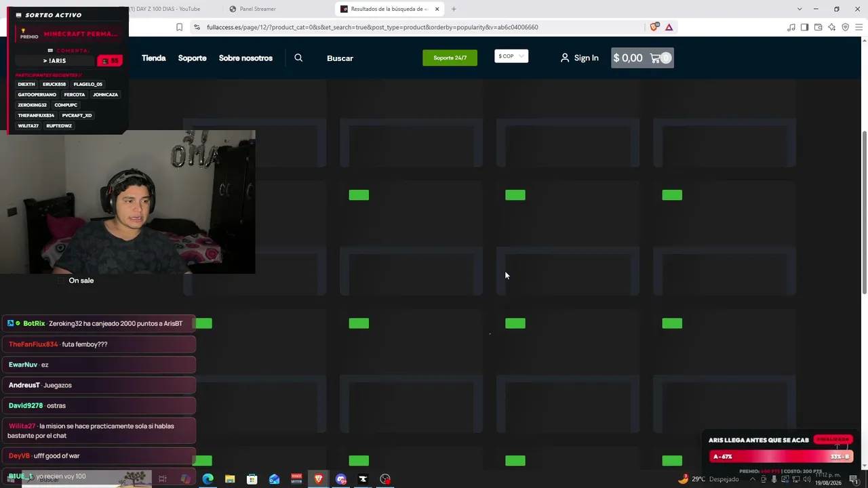Open the Brave Rewards triangle icon
Image resolution: width=868 pixels, height=488 pixels.
click(x=669, y=27)
